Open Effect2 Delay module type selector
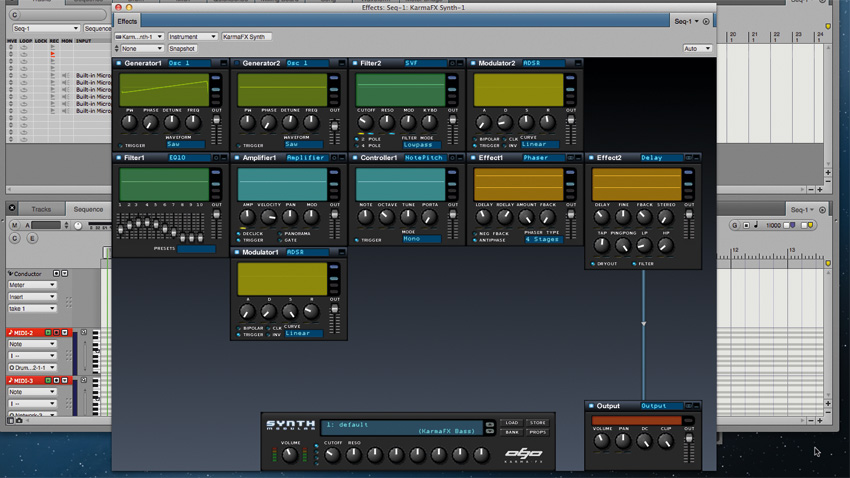Viewport: 850px width, 478px height. point(661,158)
